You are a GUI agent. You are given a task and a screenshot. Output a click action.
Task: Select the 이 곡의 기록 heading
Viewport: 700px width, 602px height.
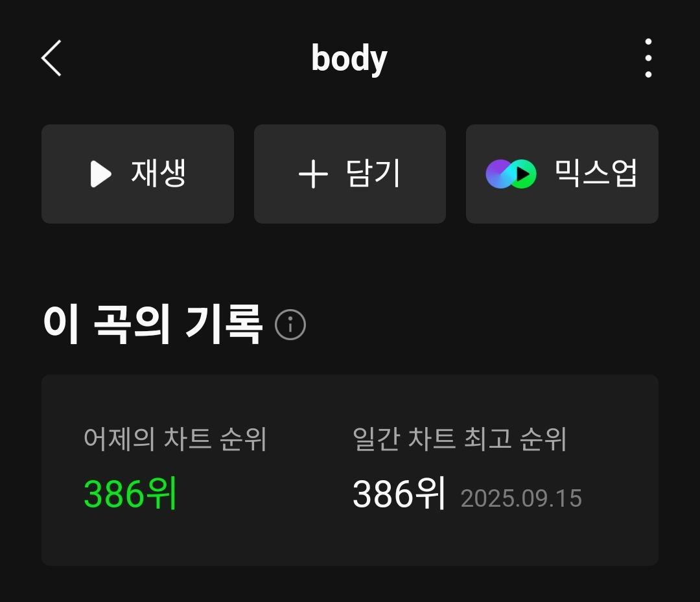pos(152,323)
